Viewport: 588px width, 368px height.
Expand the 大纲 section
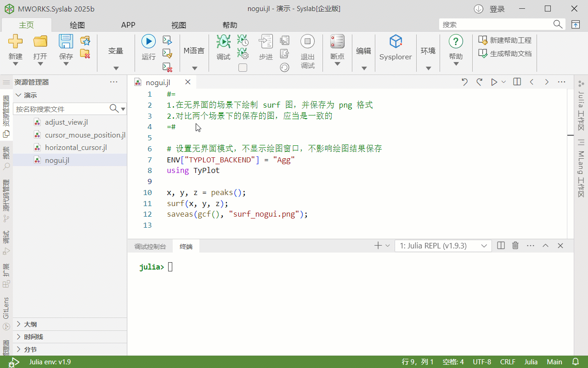pos(71,324)
